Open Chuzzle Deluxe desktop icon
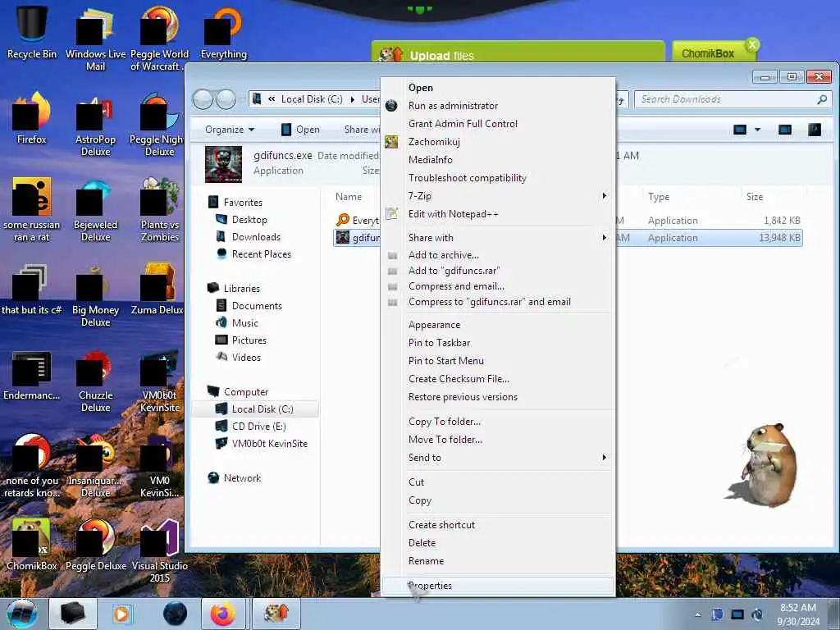The width and height of the screenshot is (840, 630). point(95,381)
